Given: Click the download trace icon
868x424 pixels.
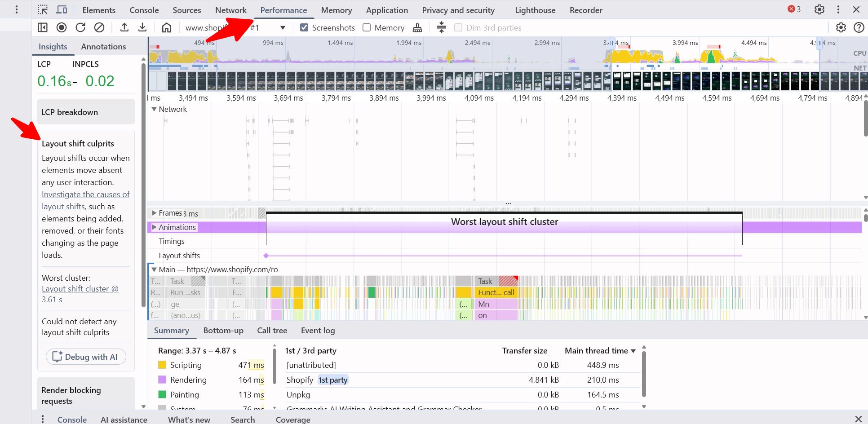Looking at the screenshot, I should (x=142, y=28).
